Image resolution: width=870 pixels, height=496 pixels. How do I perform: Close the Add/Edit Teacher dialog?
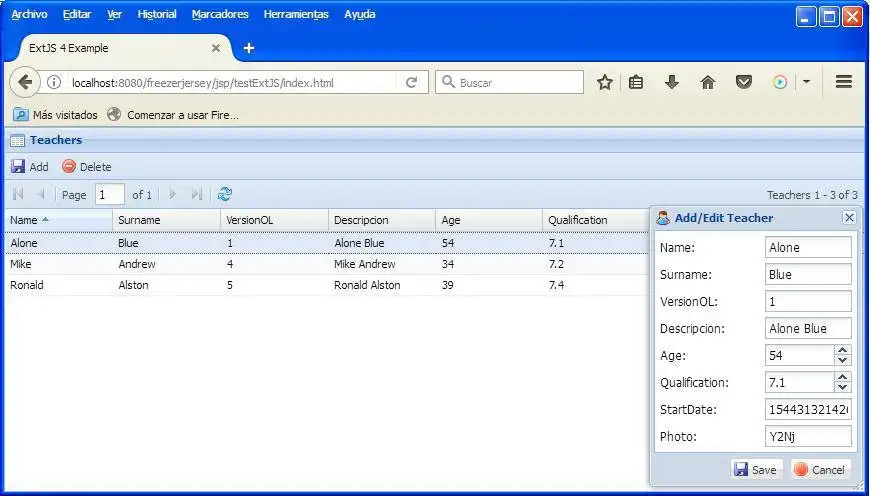[x=849, y=217]
